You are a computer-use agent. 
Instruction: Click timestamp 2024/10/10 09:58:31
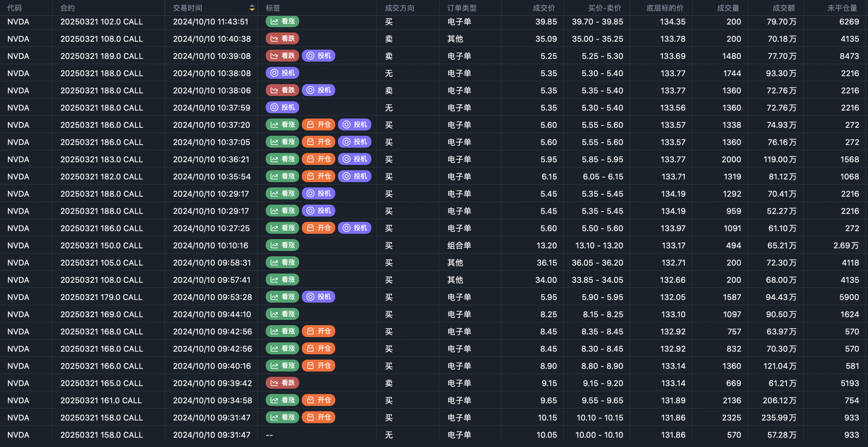[212, 263]
